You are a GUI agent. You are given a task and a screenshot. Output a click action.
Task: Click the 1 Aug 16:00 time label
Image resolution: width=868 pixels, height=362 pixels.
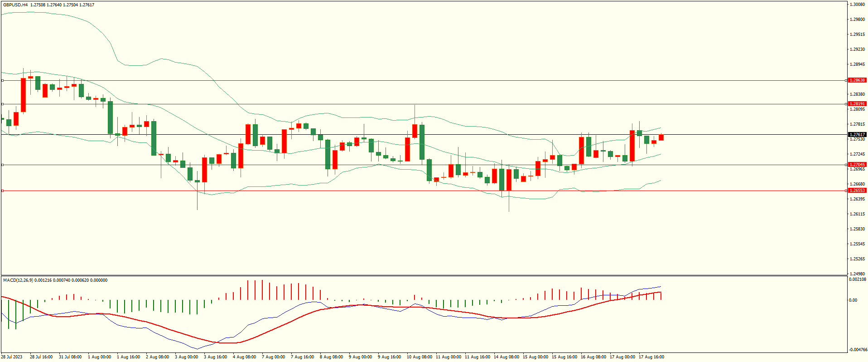click(x=128, y=357)
